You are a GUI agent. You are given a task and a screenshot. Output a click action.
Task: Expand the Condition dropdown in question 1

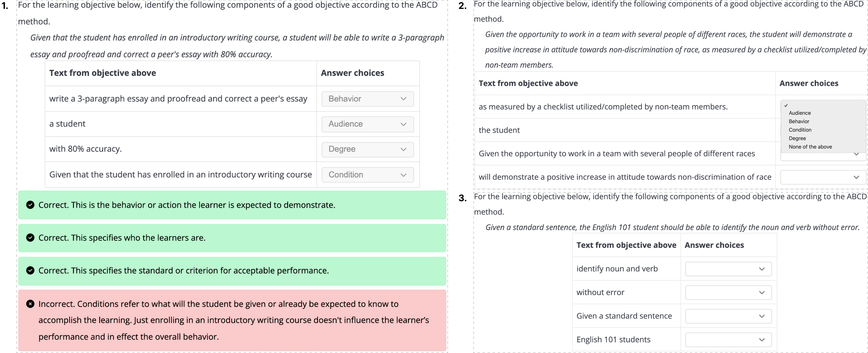click(x=367, y=175)
